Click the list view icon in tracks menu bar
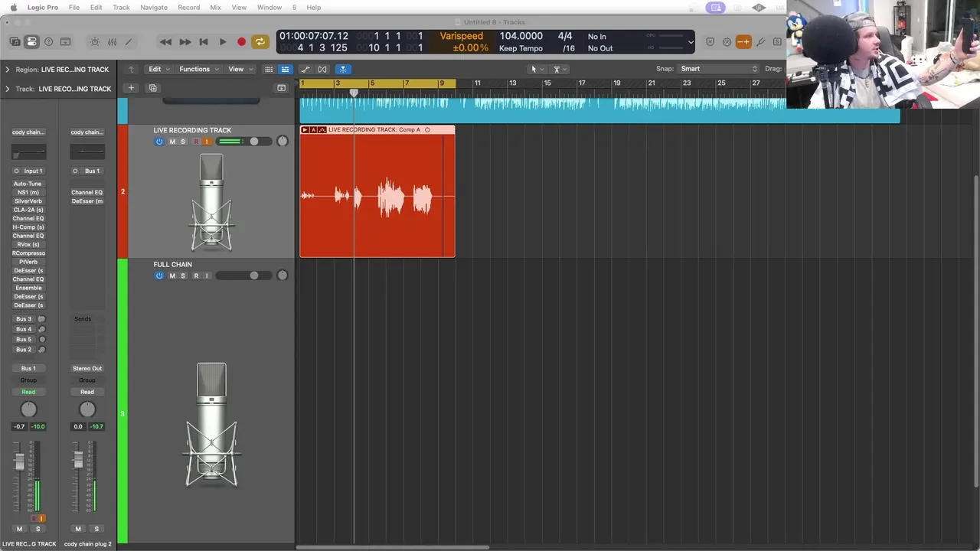This screenshot has height=551, width=980. tap(285, 69)
